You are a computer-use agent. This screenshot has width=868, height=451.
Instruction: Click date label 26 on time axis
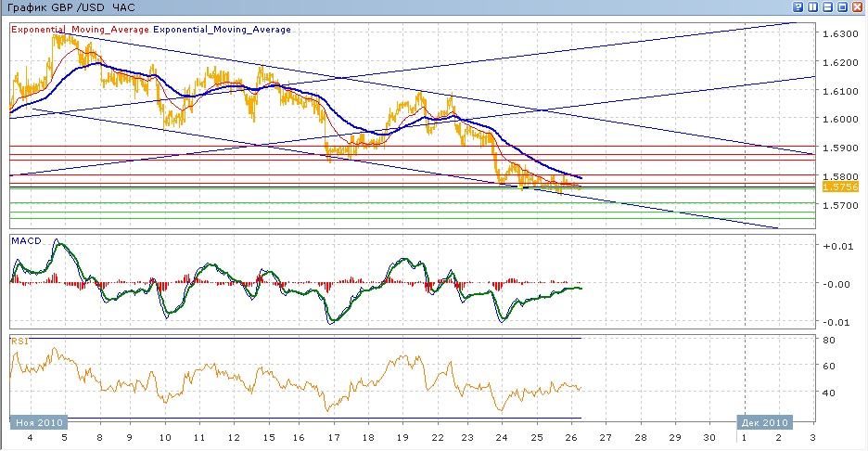(571, 438)
